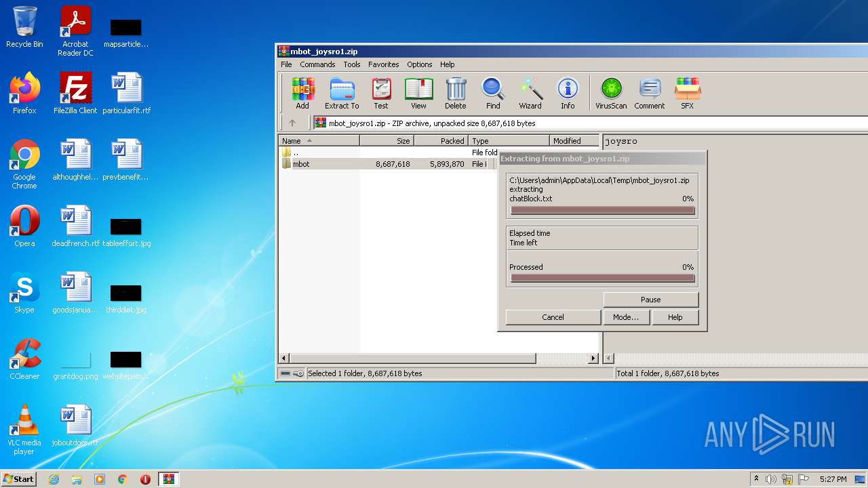This screenshot has width=868, height=488.
Task: Sort by the Packed column header
Action: (x=441, y=141)
